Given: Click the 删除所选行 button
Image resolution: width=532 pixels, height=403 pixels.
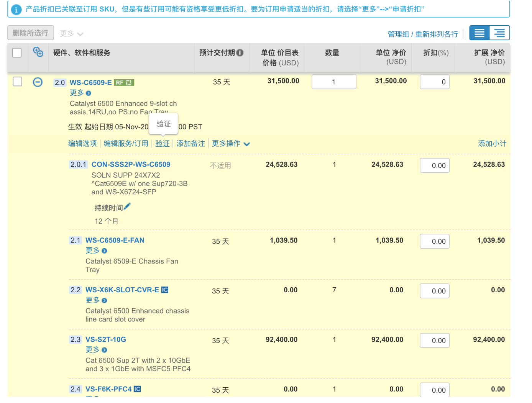Looking at the screenshot, I should tap(31, 33).
